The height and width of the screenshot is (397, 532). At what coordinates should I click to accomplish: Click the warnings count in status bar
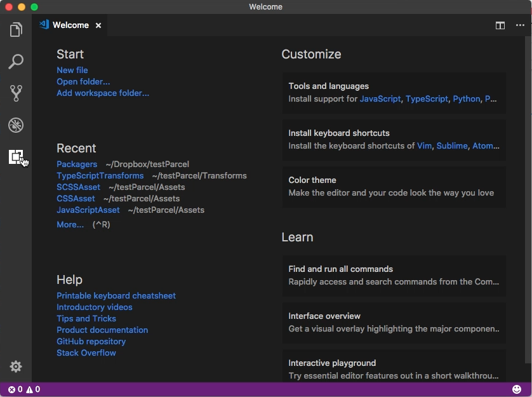pyautogui.click(x=33, y=389)
